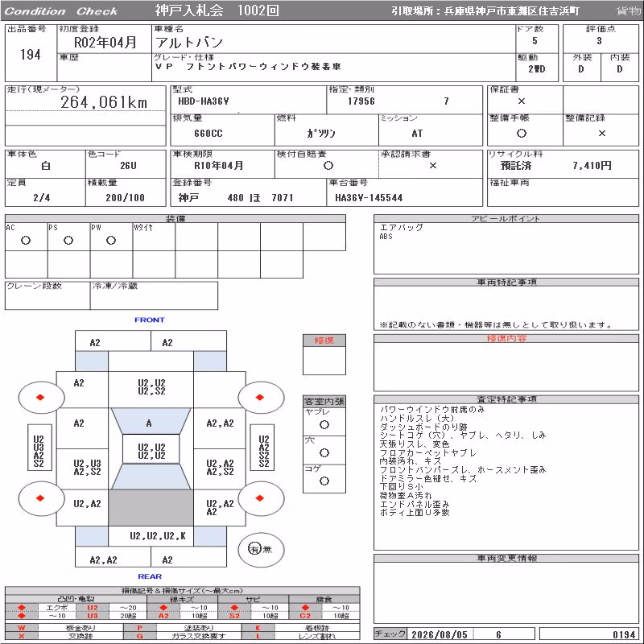The image size is (644, 644).
Task: Click the lot number 194
Action: 31,54
